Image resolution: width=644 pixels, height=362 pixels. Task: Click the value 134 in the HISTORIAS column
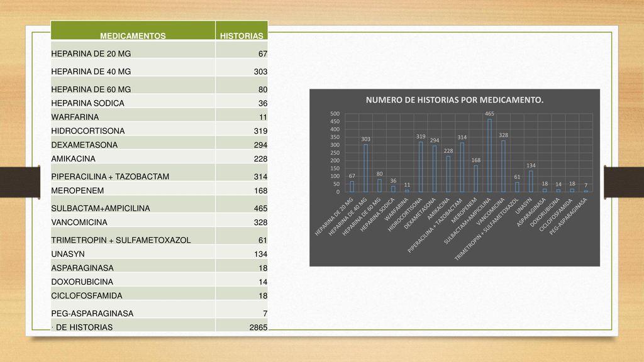[x=261, y=254]
